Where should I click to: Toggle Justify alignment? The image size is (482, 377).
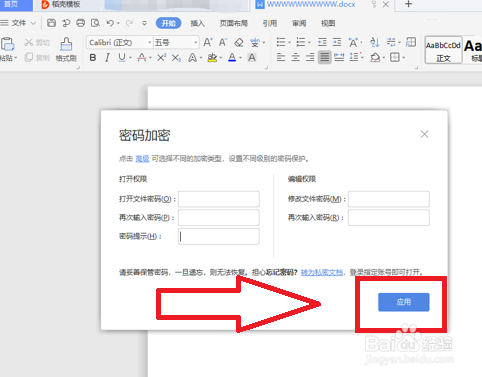(x=324, y=58)
